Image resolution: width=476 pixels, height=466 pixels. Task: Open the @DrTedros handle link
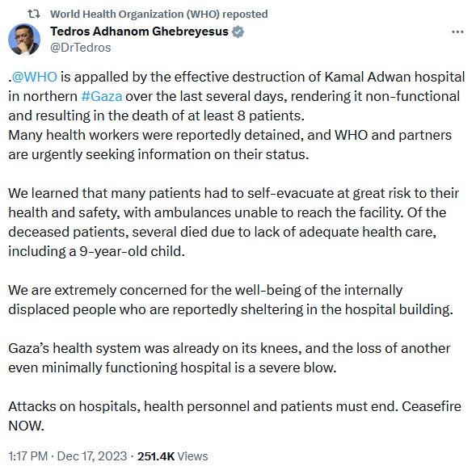pyautogui.click(x=81, y=48)
